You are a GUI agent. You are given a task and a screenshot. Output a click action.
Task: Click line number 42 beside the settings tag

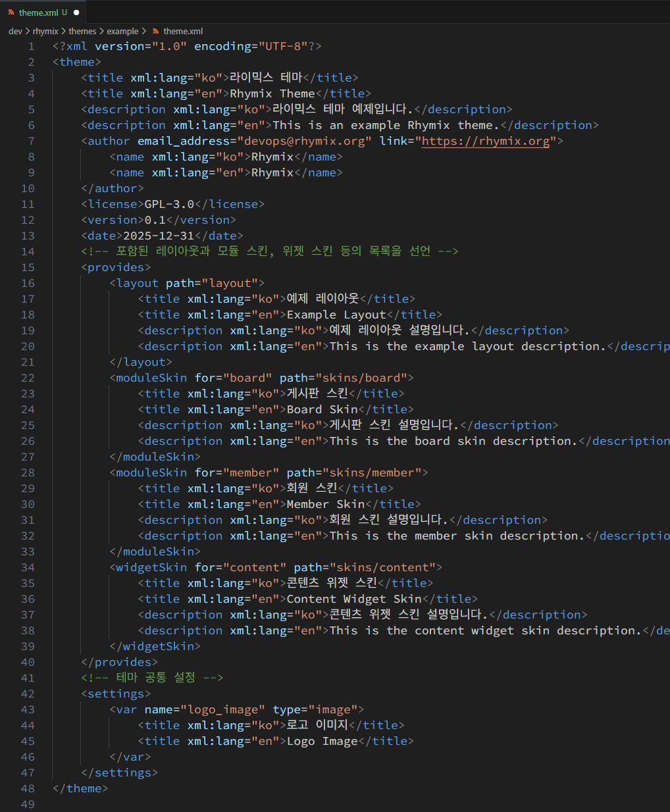point(28,694)
